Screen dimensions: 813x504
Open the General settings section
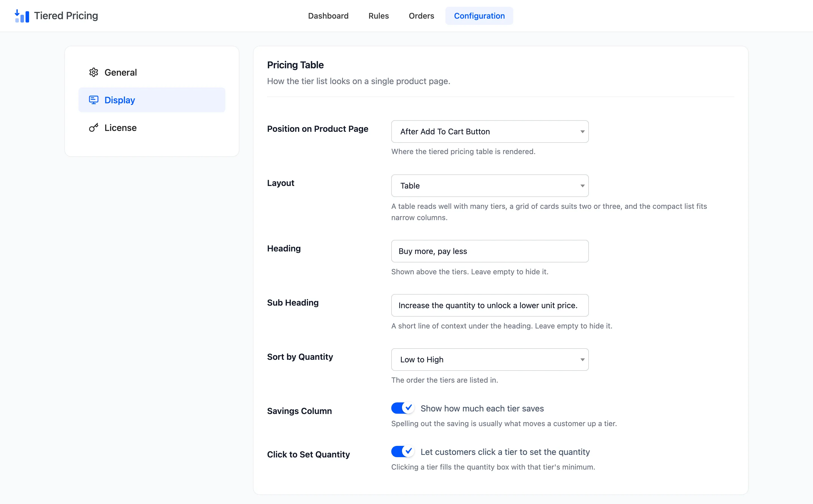click(x=152, y=72)
